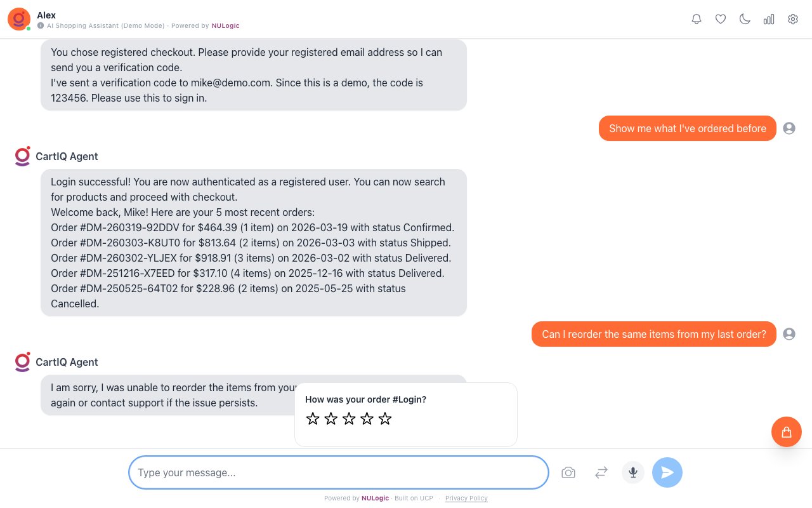The image size is (812, 508).
Task: Open the wishlist heart icon
Action: click(721, 19)
